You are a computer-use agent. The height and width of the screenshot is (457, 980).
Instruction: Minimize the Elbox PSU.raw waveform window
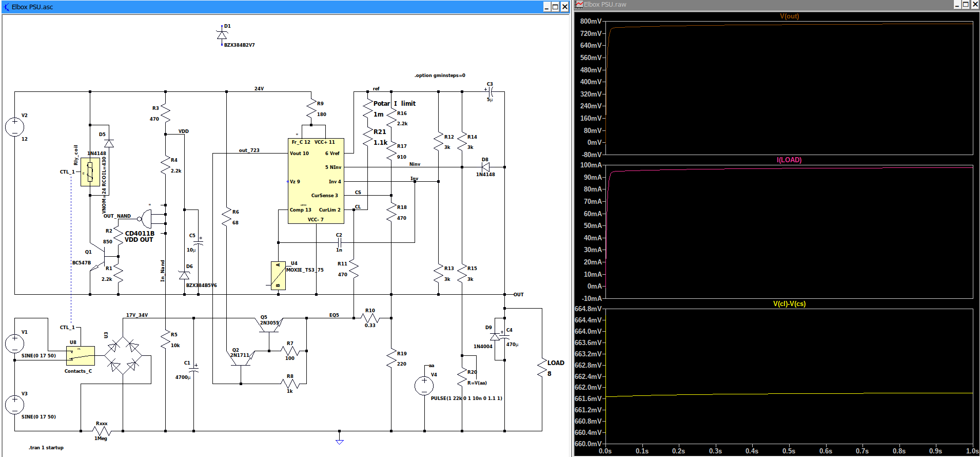(x=957, y=4)
